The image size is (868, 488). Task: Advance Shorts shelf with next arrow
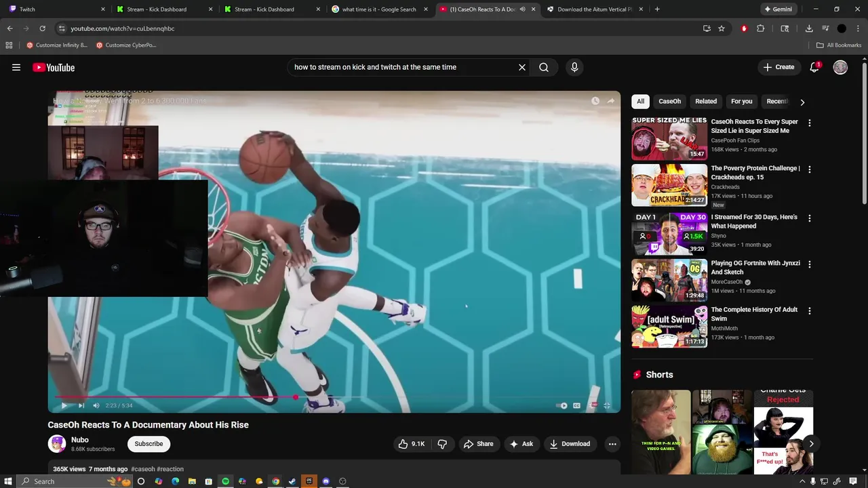click(x=811, y=444)
